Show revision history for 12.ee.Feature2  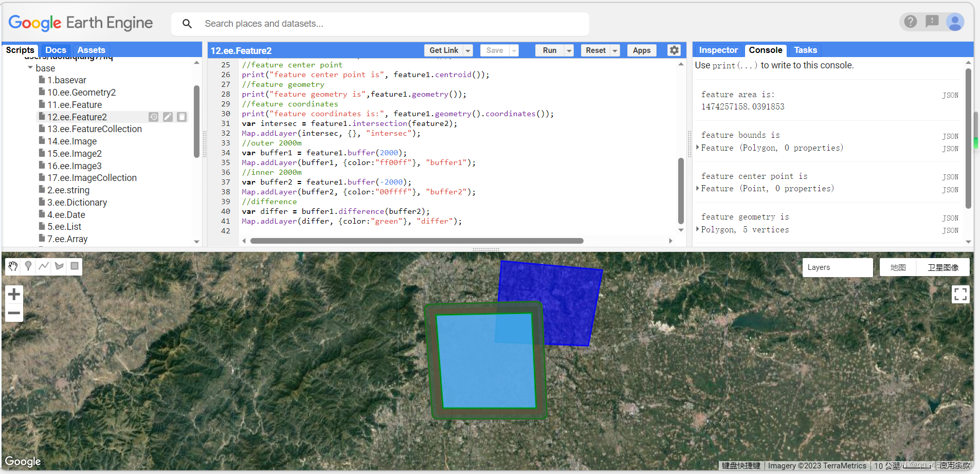point(154,117)
